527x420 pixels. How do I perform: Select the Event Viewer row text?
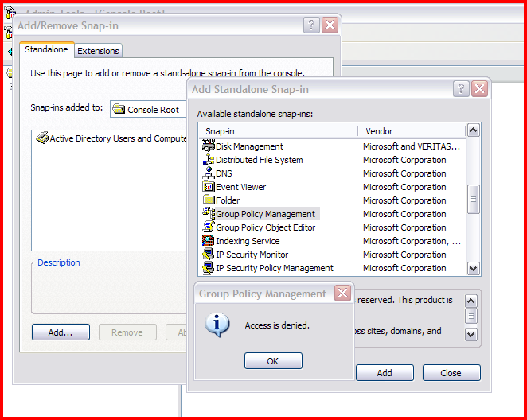[x=240, y=187]
